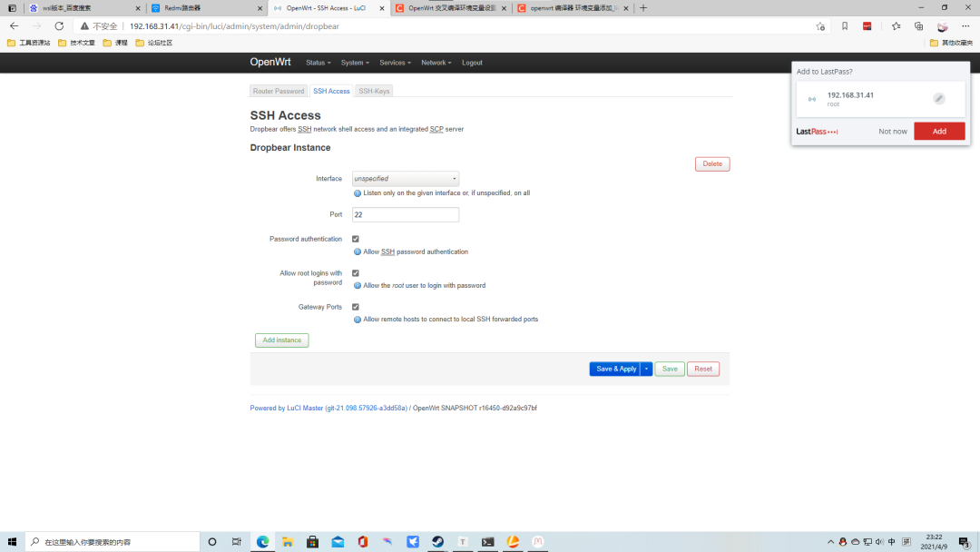Expand the System menu in OpenWrt navbar
The image size is (980, 552).
point(355,63)
